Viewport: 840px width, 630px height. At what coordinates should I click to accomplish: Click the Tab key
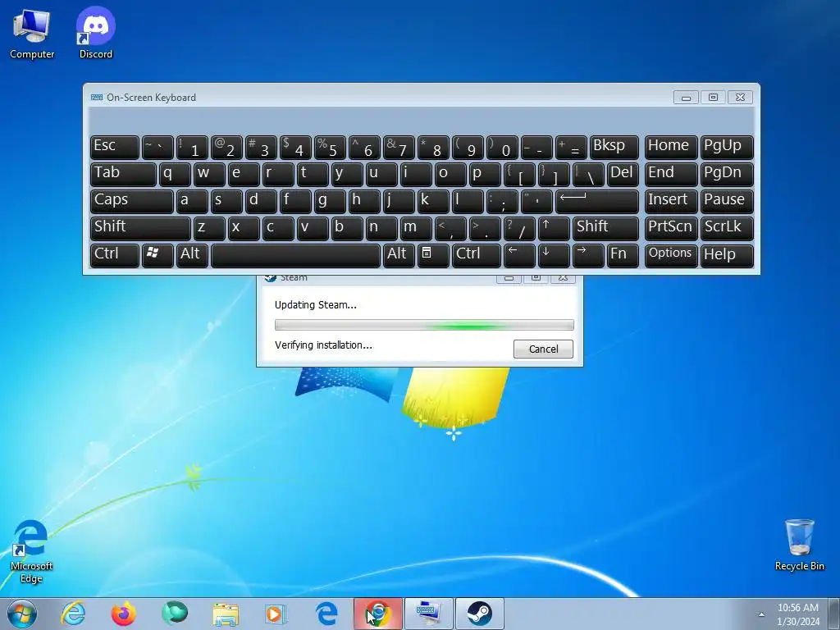tap(123, 175)
